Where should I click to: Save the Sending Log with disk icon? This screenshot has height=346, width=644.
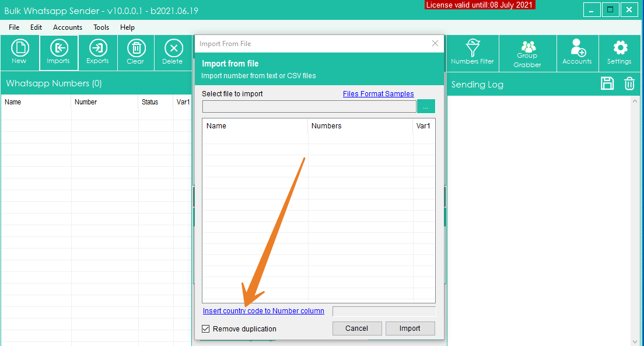pyautogui.click(x=607, y=83)
